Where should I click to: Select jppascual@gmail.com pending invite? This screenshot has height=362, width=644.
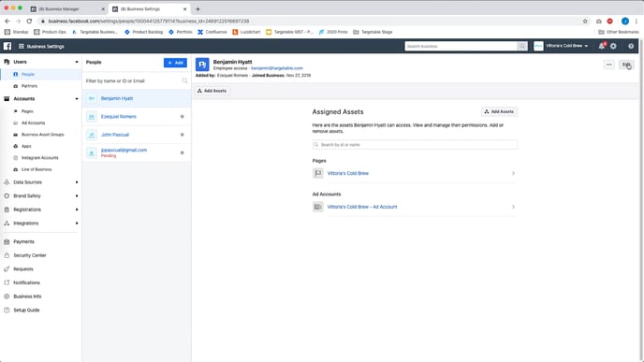coord(137,152)
